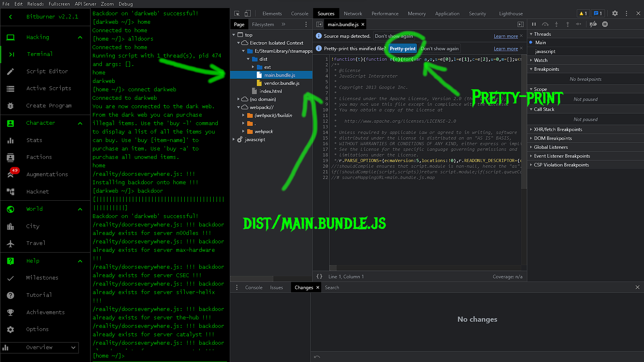
Task: Click the Pretty-print button
Action: 402,49
